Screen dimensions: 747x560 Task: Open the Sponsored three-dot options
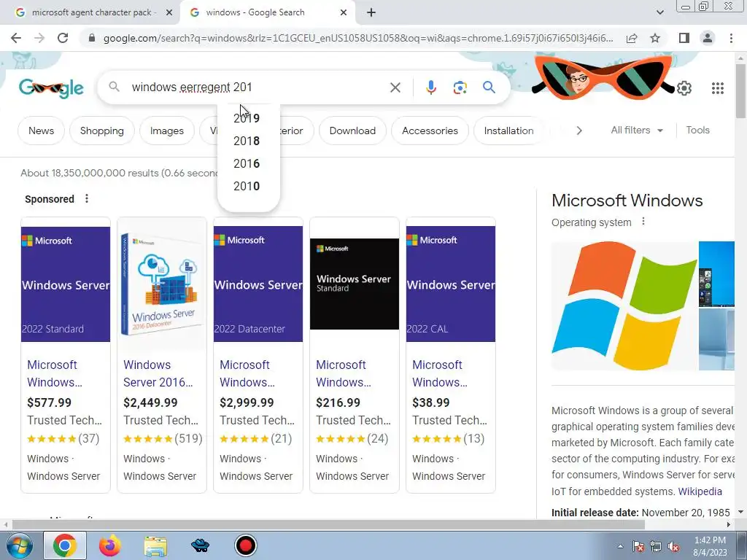pyautogui.click(x=87, y=198)
